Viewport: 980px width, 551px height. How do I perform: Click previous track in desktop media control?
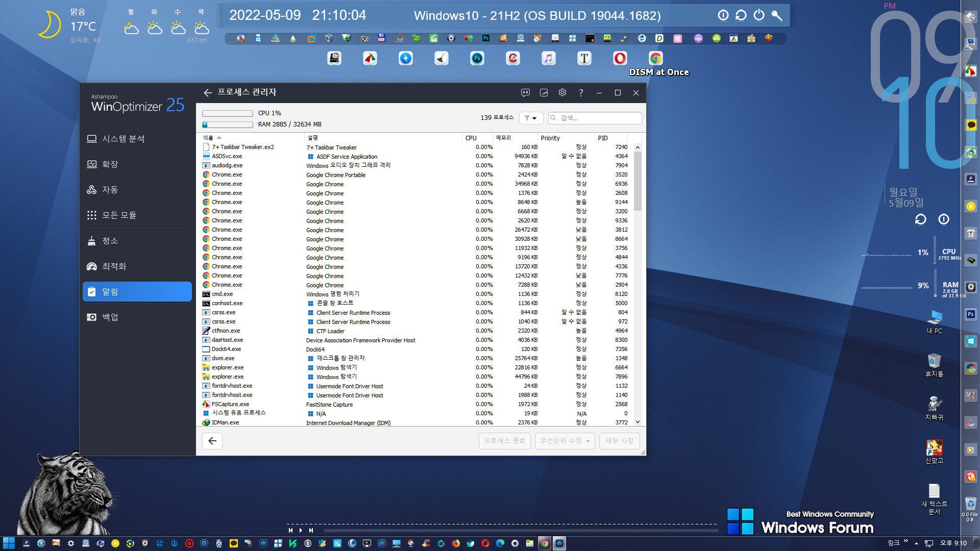click(x=291, y=530)
